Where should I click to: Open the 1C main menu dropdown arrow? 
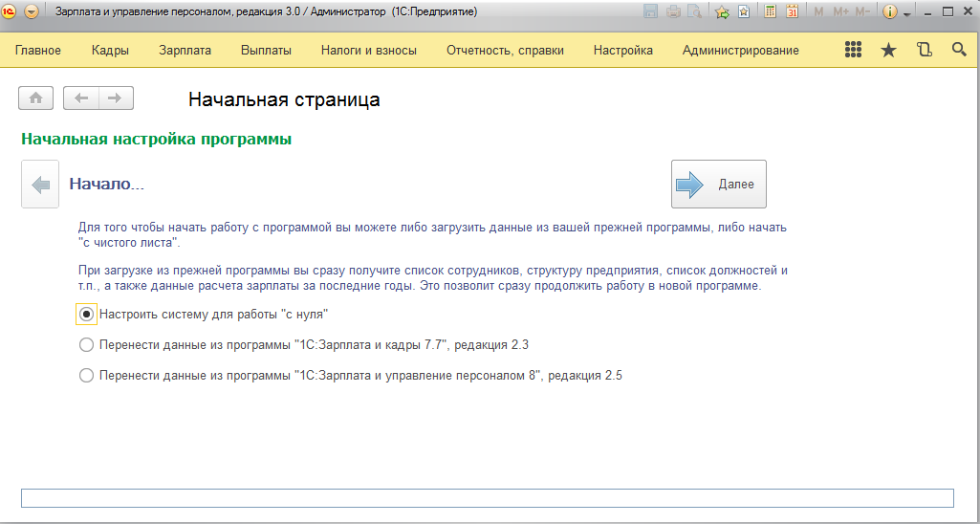[x=32, y=11]
